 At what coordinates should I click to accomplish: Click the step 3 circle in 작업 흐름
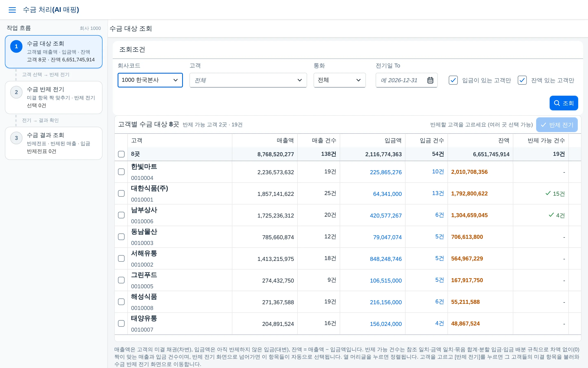pos(16,138)
